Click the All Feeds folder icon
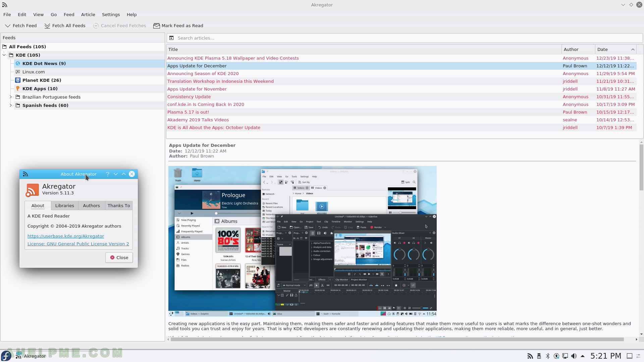This screenshot has width=644, height=362. (4, 47)
